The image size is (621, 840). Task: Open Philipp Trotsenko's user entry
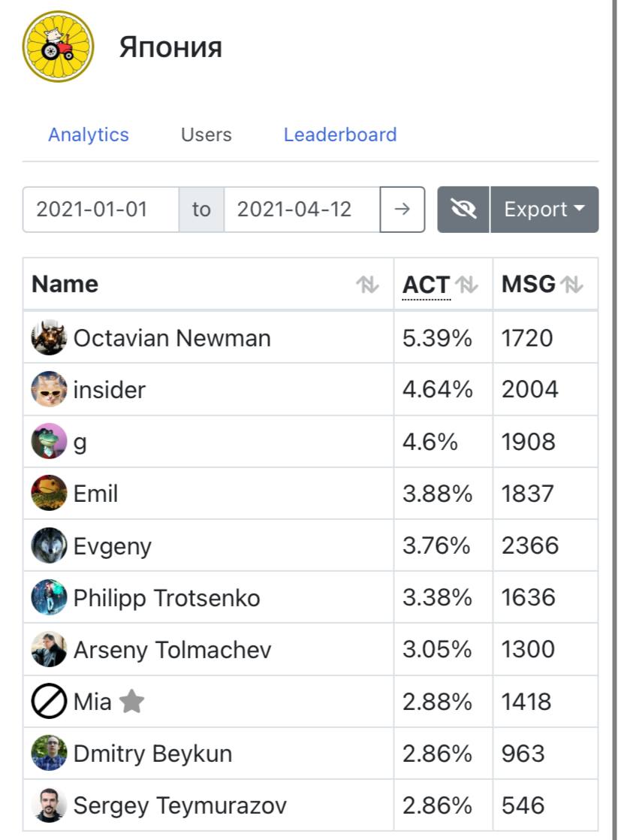pos(167,598)
